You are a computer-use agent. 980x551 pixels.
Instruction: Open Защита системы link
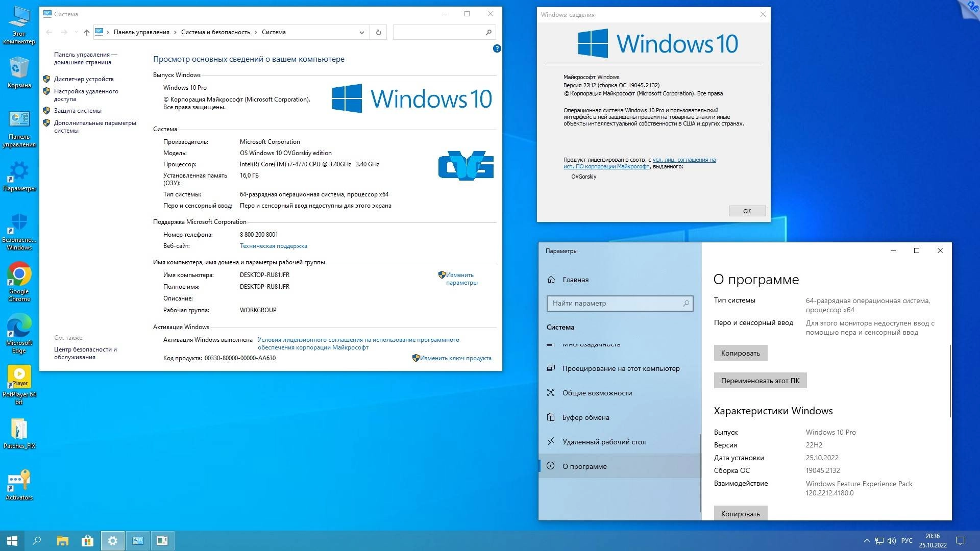pyautogui.click(x=78, y=111)
